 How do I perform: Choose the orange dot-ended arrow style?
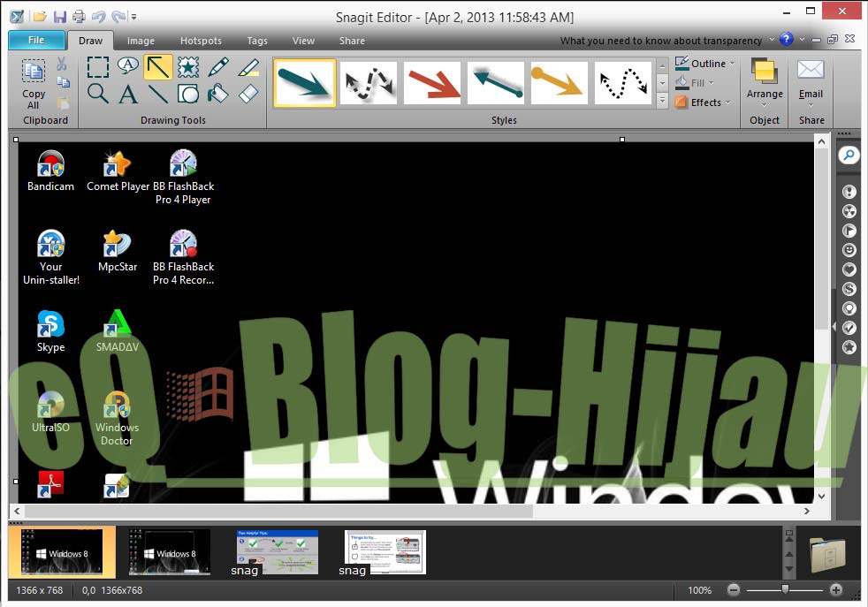(560, 83)
